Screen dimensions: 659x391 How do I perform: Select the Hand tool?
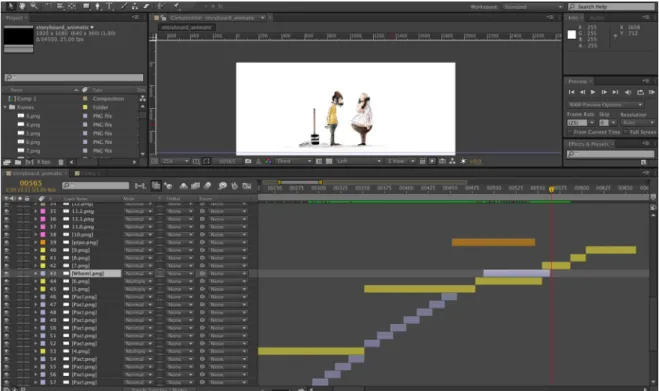coord(21,6)
